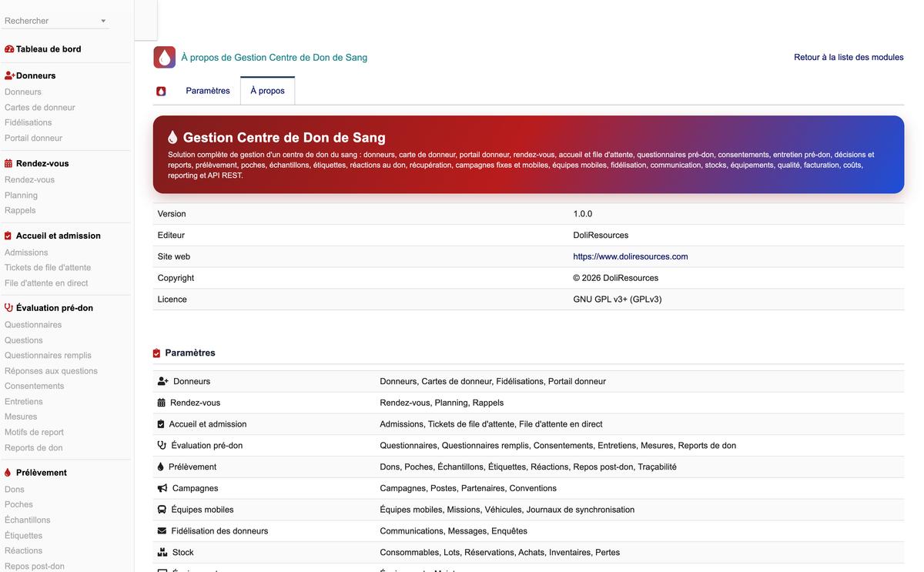924x572 pixels.
Task: Click the Donneurs row user-plus icon
Action: click(163, 382)
